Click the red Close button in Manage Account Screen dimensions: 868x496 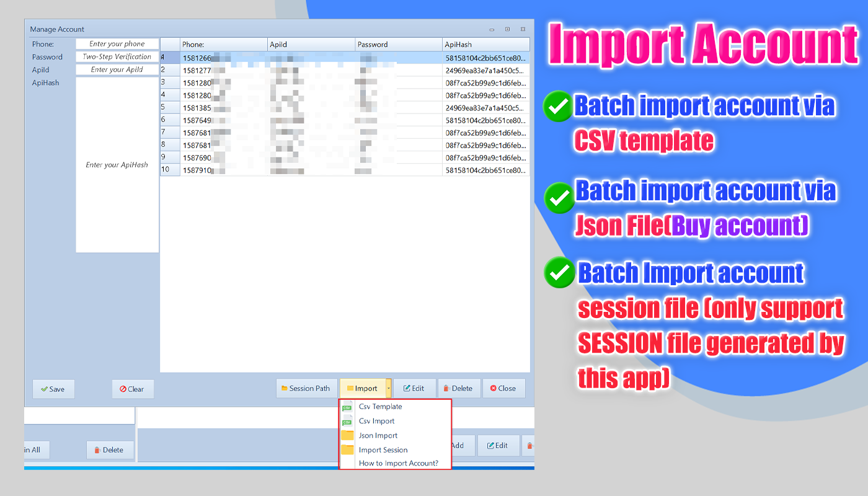[x=503, y=389]
